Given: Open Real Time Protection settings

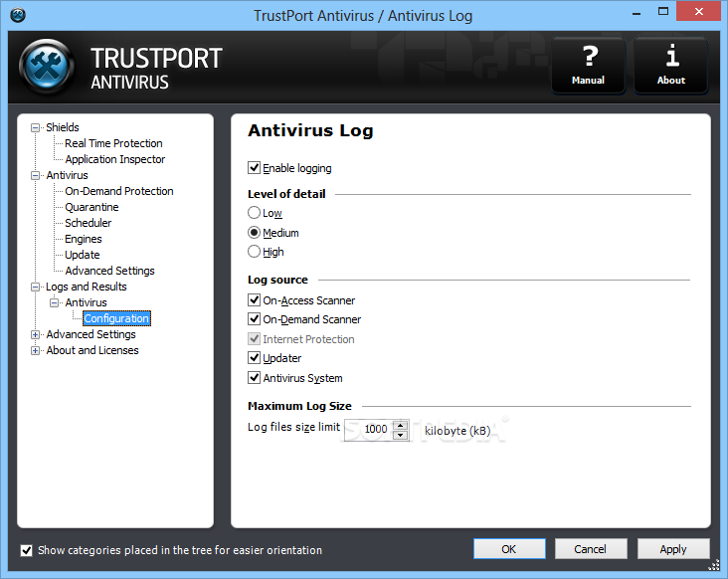Looking at the screenshot, I should (113, 143).
